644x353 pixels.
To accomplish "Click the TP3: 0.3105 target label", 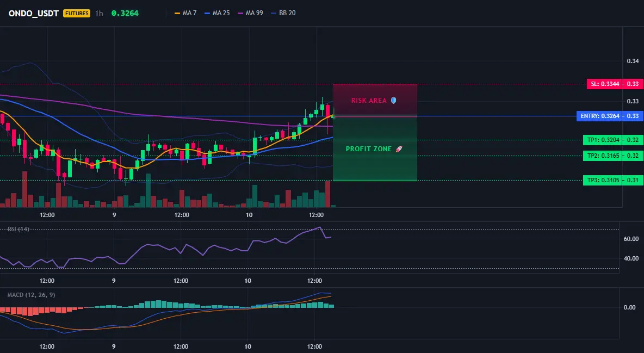I will (603, 180).
